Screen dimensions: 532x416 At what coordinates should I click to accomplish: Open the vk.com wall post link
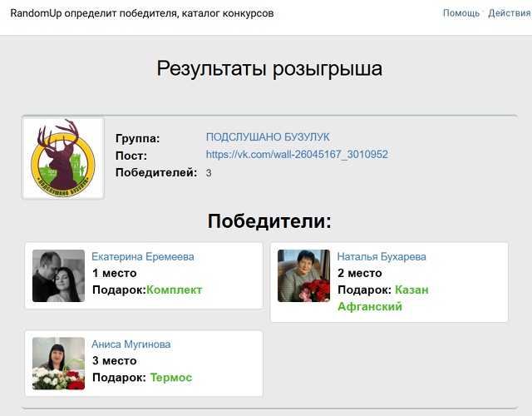[297, 155]
